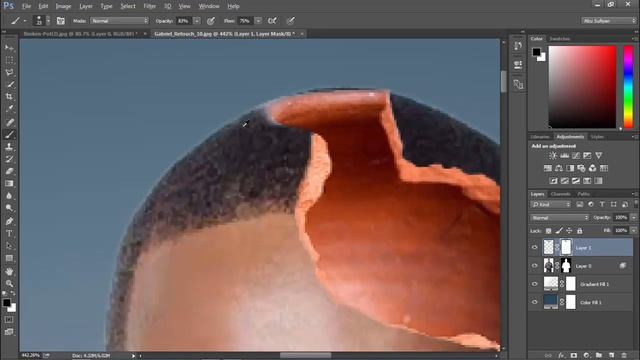The image size is (640, 360).
Task: Hide Layer 0 with its eye icon
Action: pos(535,266)
